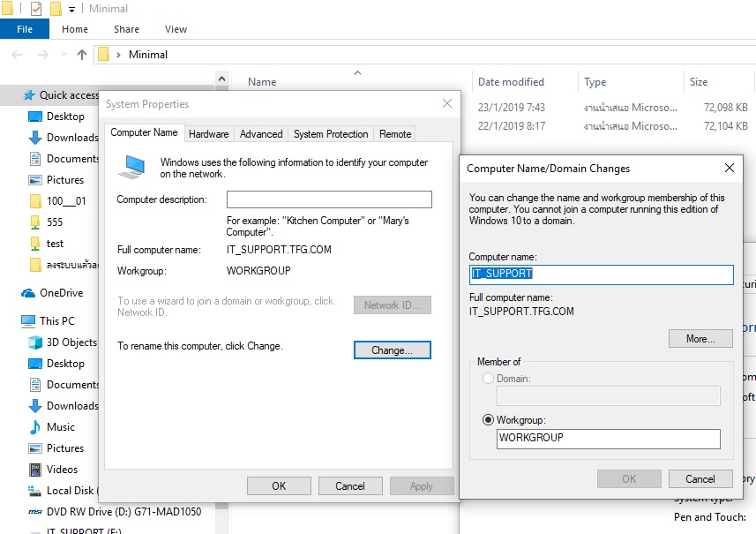This screenshot has width=756, height=534.
Task: Open the View ribbon tab
Action: click(176, 29)
